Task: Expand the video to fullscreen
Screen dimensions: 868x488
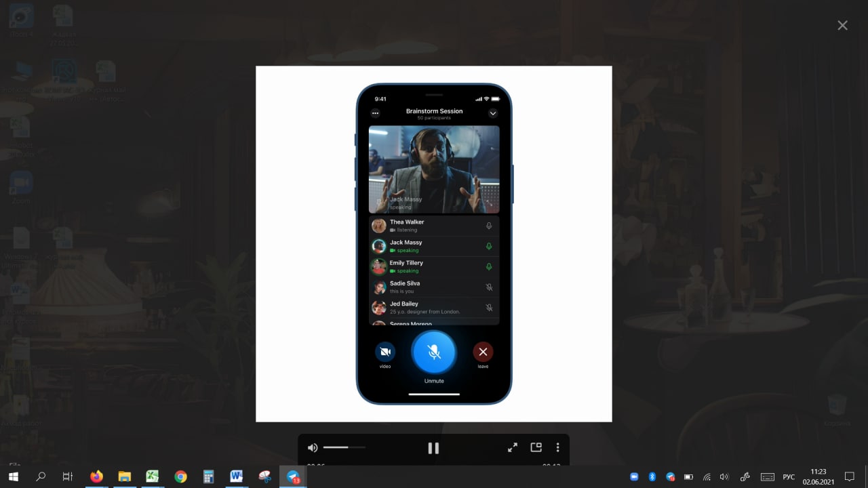Action: click(x=513, y=447)
